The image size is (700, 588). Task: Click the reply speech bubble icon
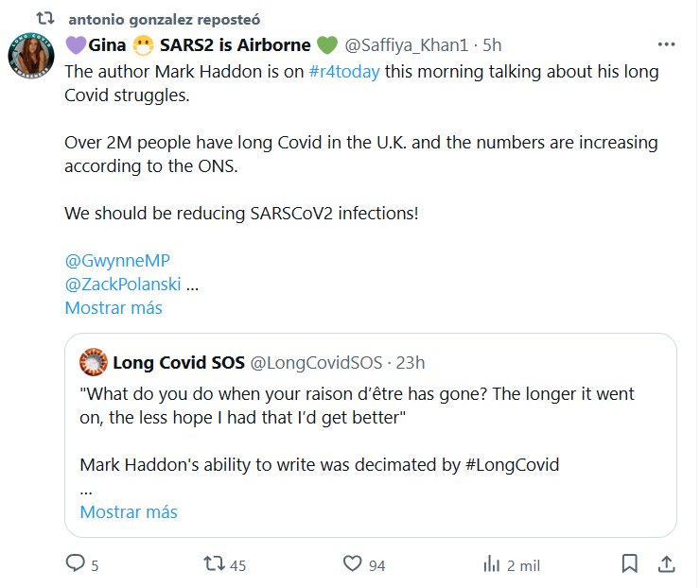76,563
